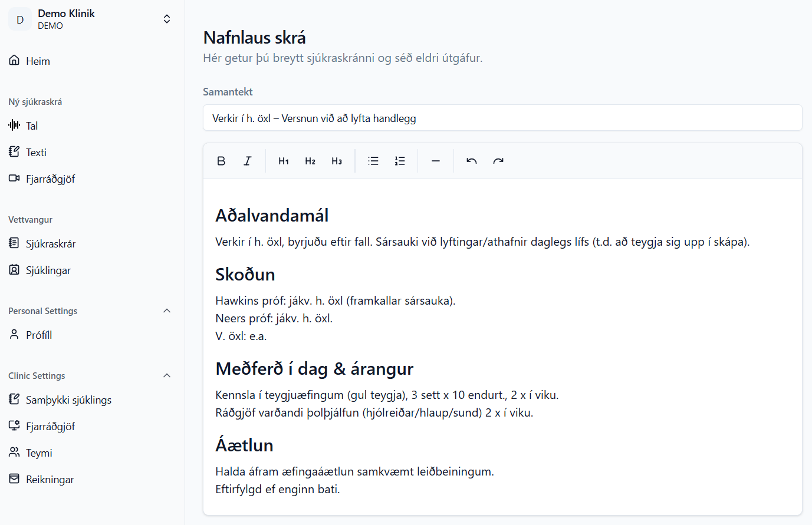Collapse the Clinic Settings section
812x525 pixels.
167,375
